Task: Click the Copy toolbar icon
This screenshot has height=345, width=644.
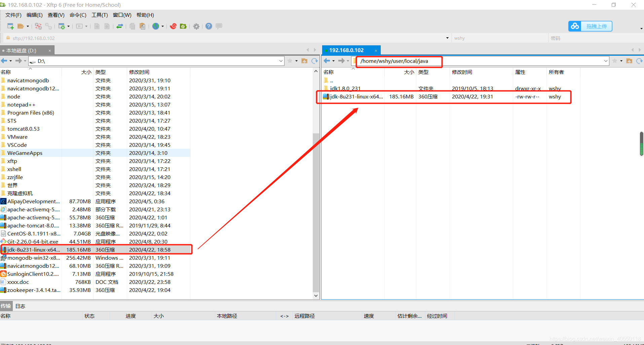Action: [x=132, y=26]
